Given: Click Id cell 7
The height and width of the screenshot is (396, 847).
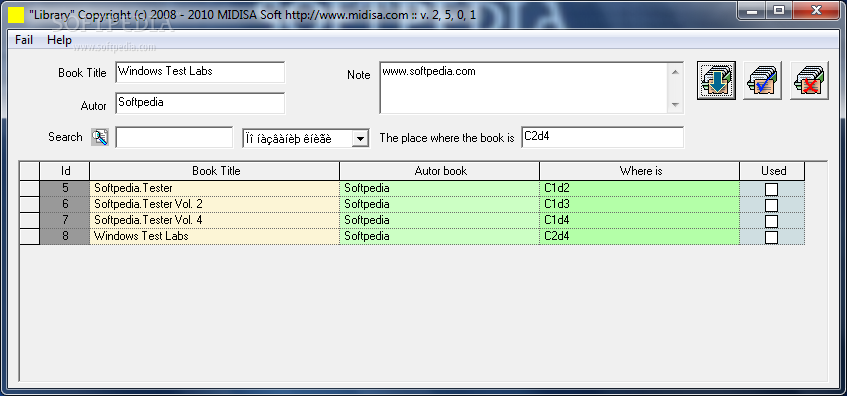Looking at the screenshot, I should (65, 220).
